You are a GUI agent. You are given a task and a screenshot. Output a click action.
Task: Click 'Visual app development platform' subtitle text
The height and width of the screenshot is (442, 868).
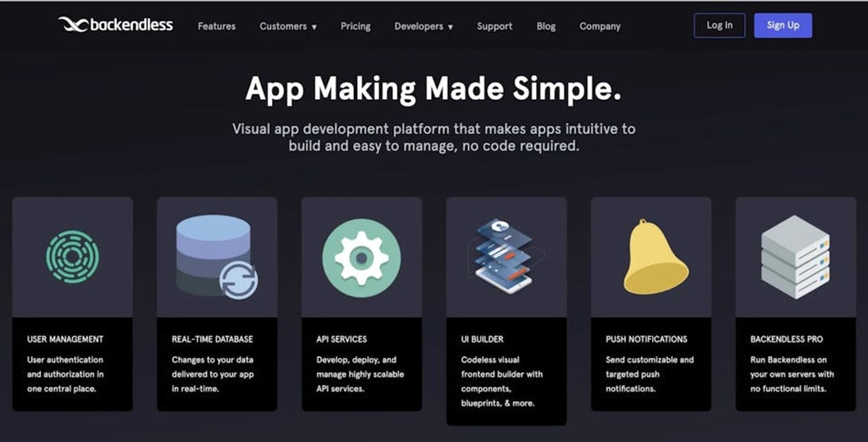(x=433, y=137)
